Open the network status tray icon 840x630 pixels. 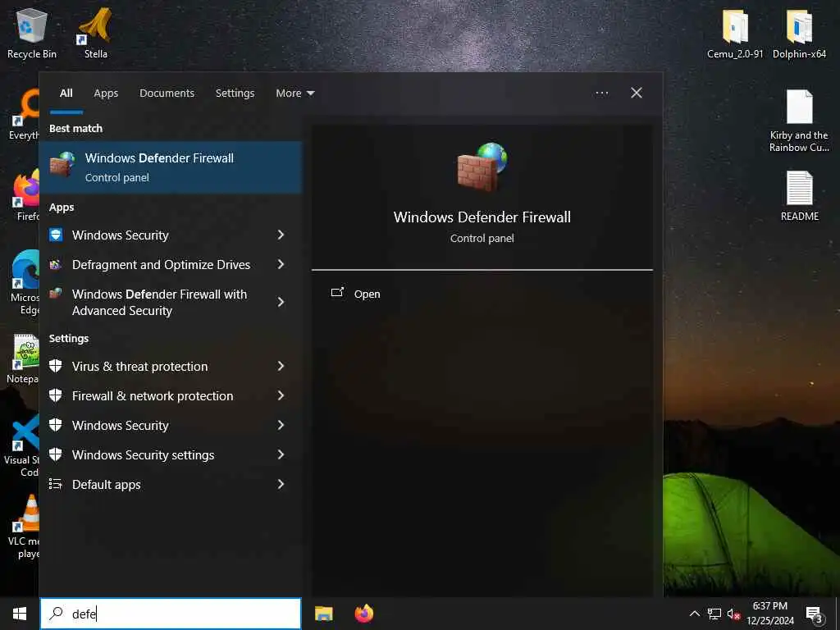click(714, 614)
